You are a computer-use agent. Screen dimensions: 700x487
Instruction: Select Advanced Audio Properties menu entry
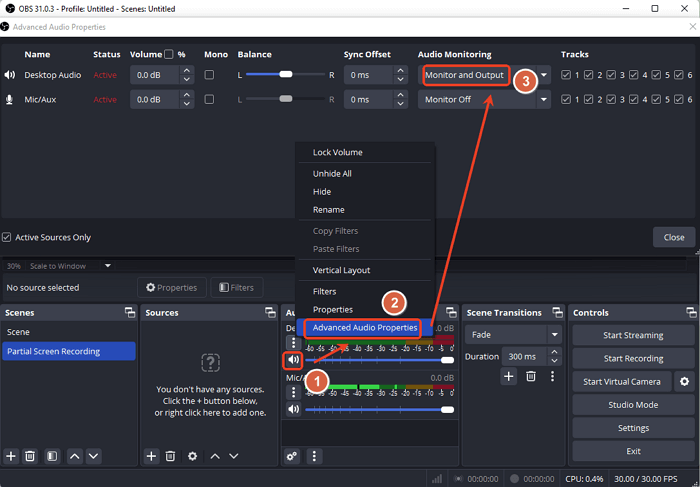click(364, 327)
